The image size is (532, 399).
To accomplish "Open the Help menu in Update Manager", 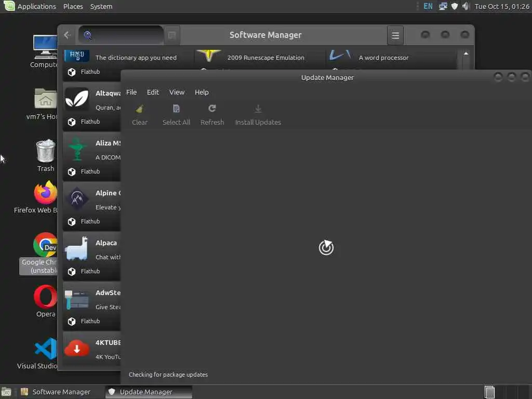I will [202, 92].
